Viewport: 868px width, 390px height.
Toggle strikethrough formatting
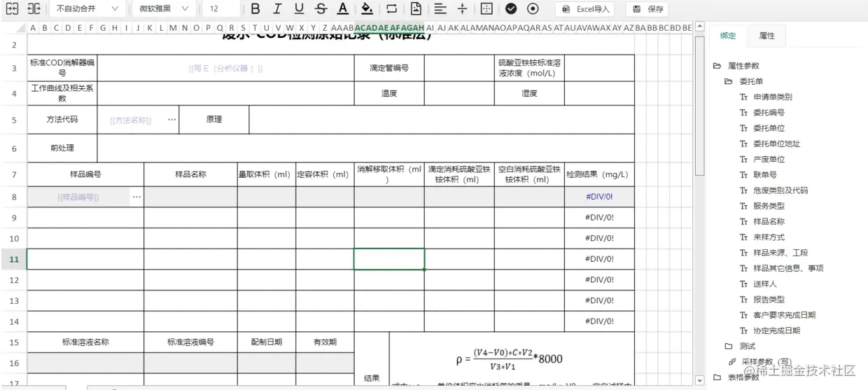(x=321, y=9)
